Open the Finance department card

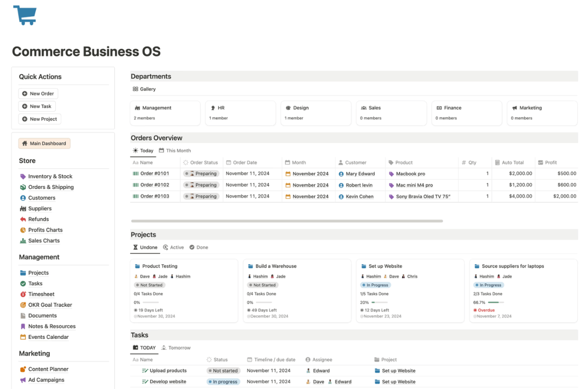(466, 112)
